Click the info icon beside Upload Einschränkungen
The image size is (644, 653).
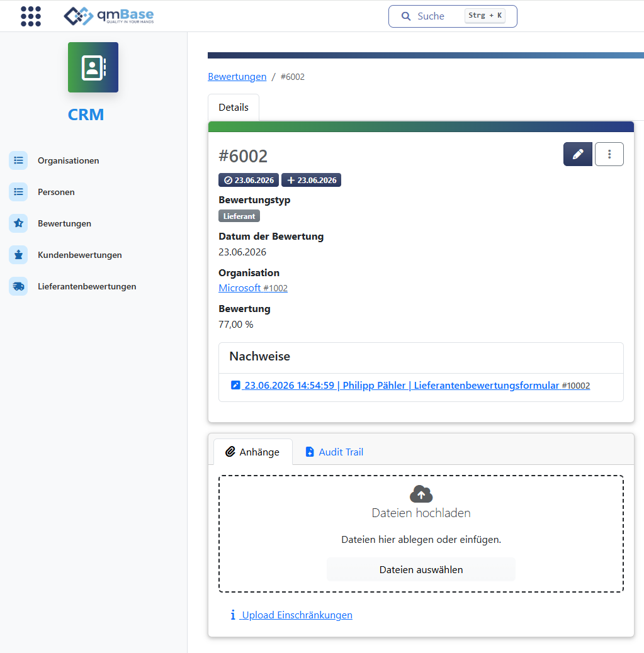pyautogui.click(x=233, y=615)
